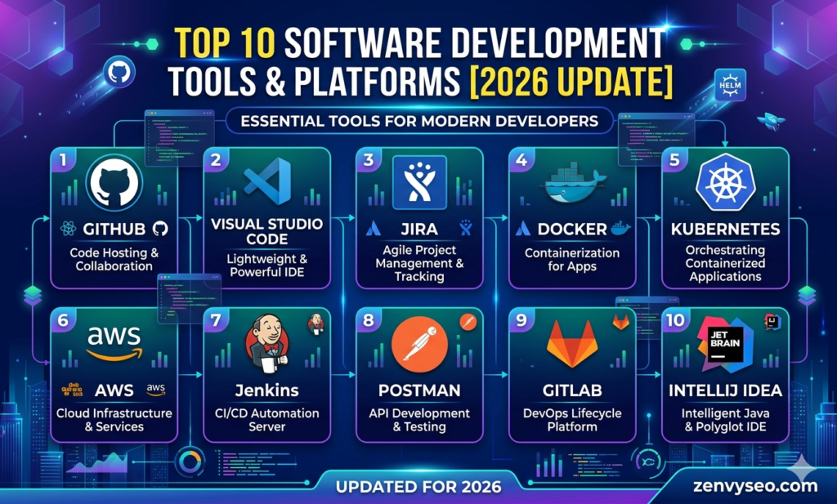Click the 'VISUAL STUDIO CODE' heading

pyautogui.click(x=267, y=231)
